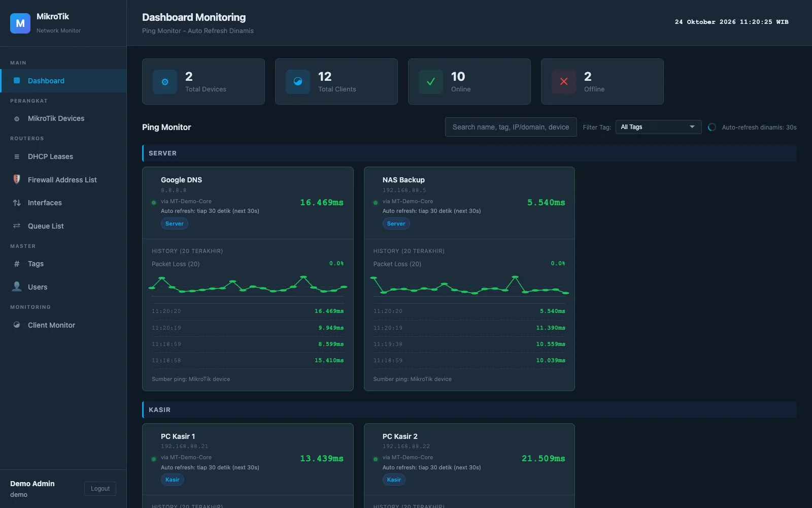This screenshot has width=812, height=508.
Task: Click the SERVER group header
Action: pyautogui.click(x=469, y=153)
